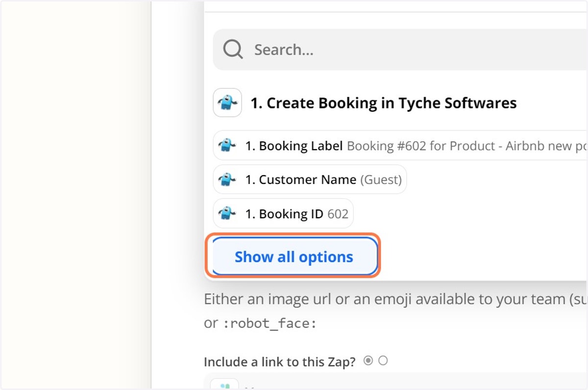Choose the "1. Customer Name (Guest)" option
The image size is (588, 390).
point(310,180)
